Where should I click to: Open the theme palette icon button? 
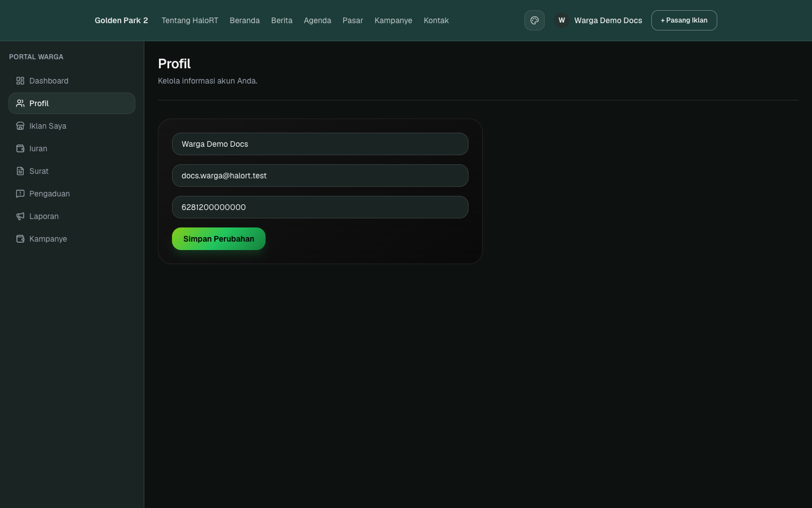[535, 20]
